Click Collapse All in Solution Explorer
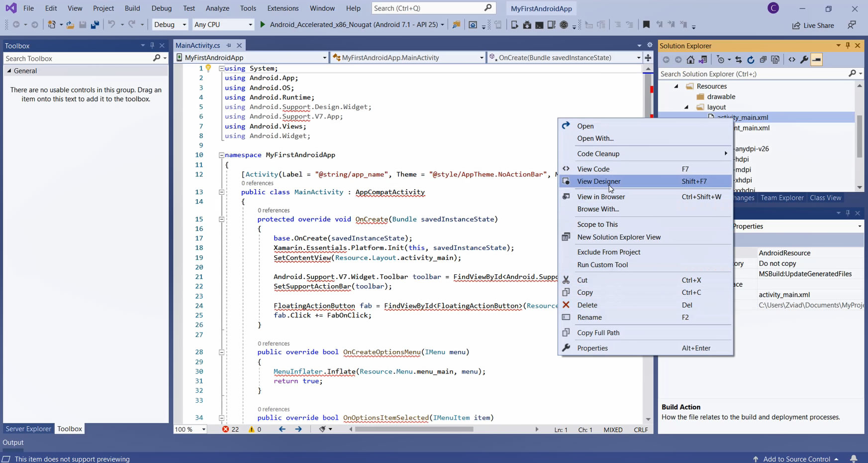 pos(763,60)
